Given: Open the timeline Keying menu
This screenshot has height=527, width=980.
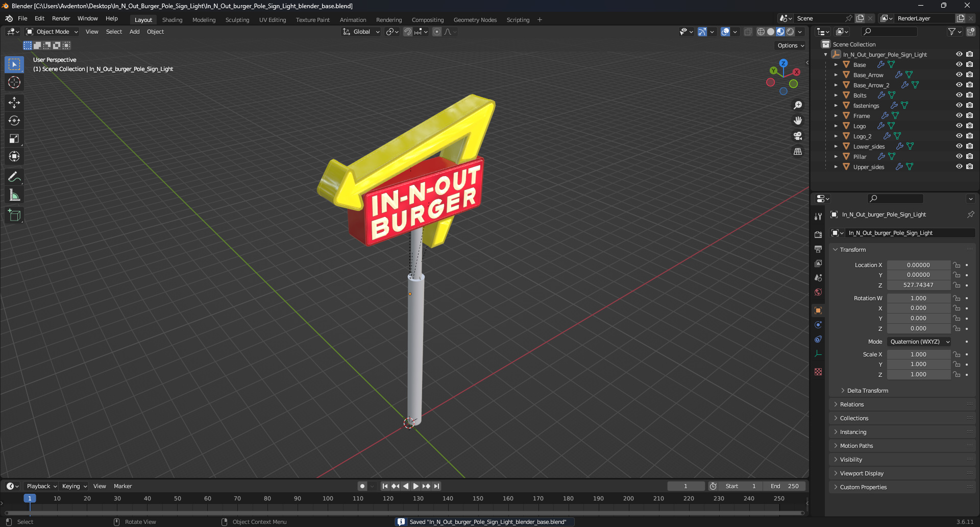Looking at the screenshot, I should tap(75, 486).
